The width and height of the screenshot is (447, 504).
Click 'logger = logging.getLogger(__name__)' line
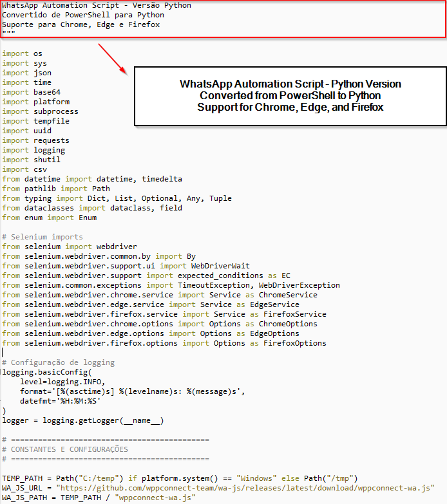(83, 420)
